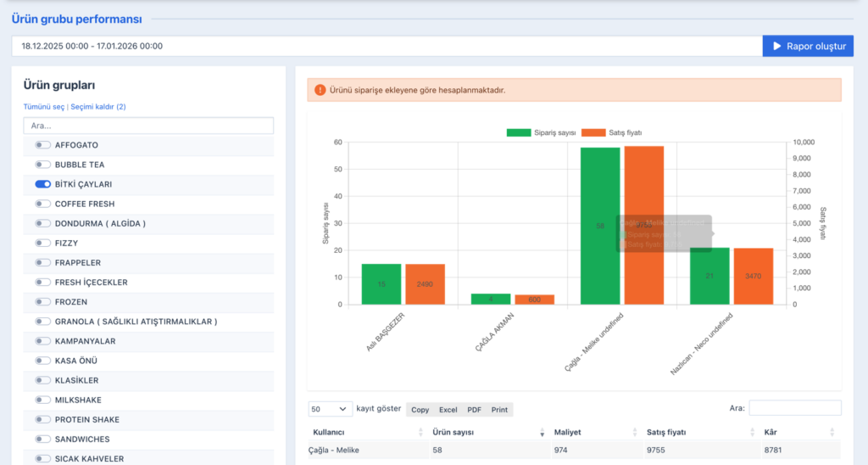Click the Tümünü seç link

point(43,107)
